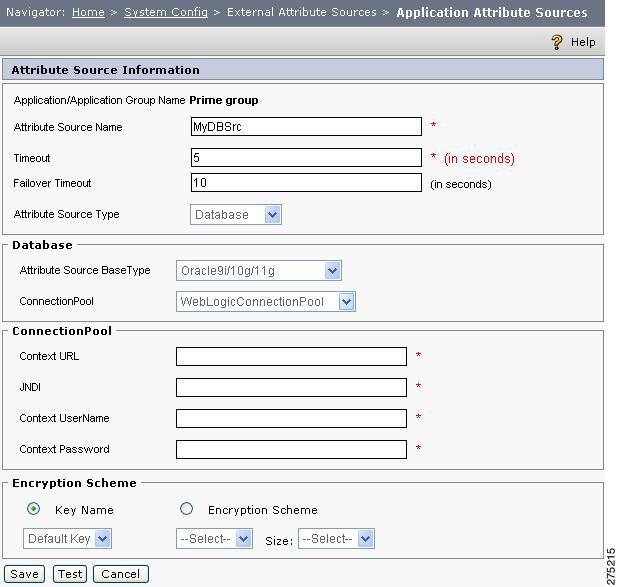The height and width of the screenshot is (587, 618).
Task: Select the Encryption Scheme radio button
Action: pos(186,509)
